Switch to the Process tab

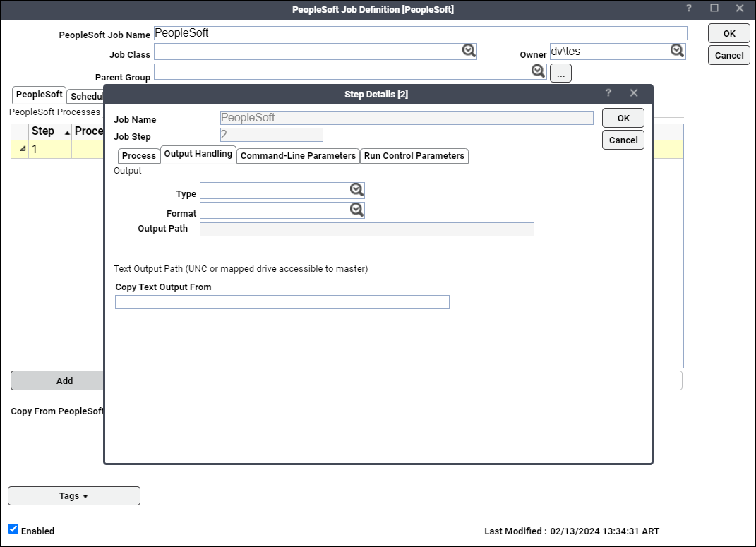[139, 156]
